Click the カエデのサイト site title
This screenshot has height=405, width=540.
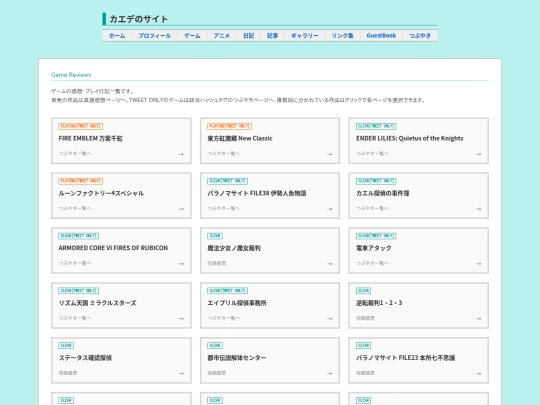pyautogui.click(x=138, y=19)
